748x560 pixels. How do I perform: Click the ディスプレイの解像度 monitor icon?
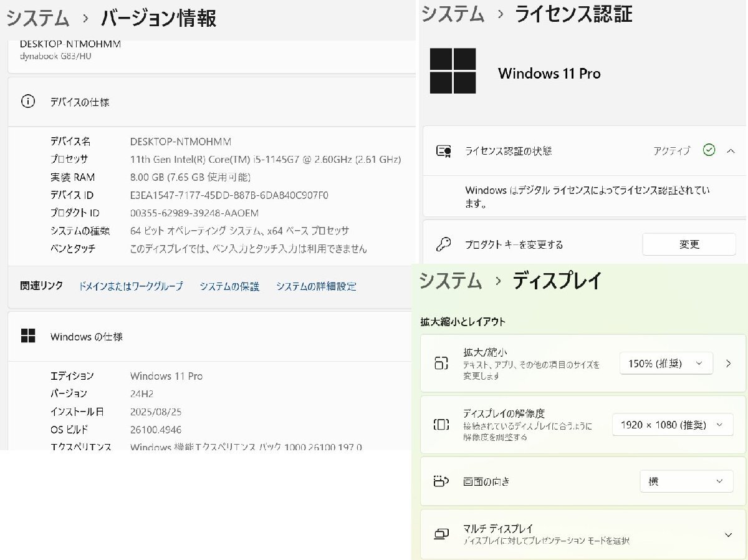click(441, 424)
